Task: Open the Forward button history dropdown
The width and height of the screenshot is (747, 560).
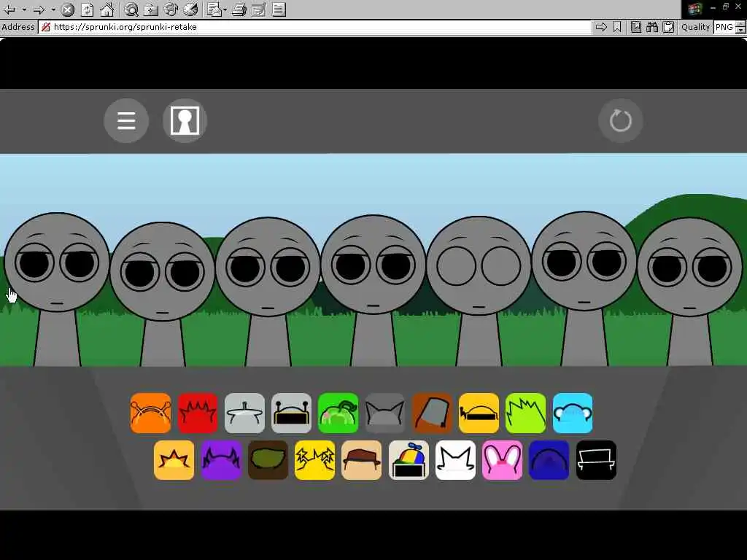Action: pos(53,9)
